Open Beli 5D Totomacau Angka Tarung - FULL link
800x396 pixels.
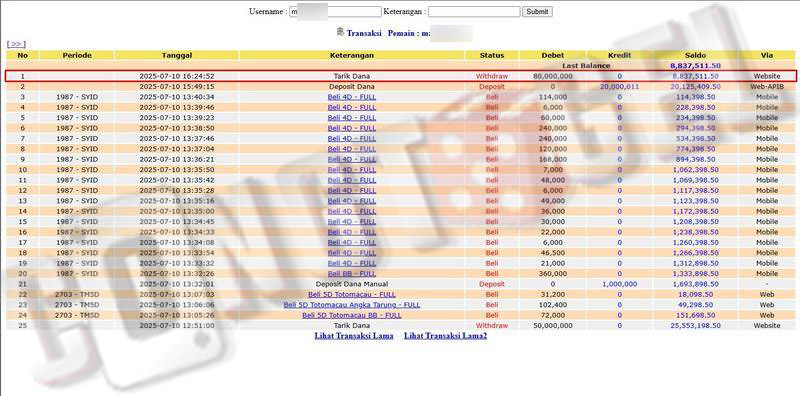[x=352, y=305]
